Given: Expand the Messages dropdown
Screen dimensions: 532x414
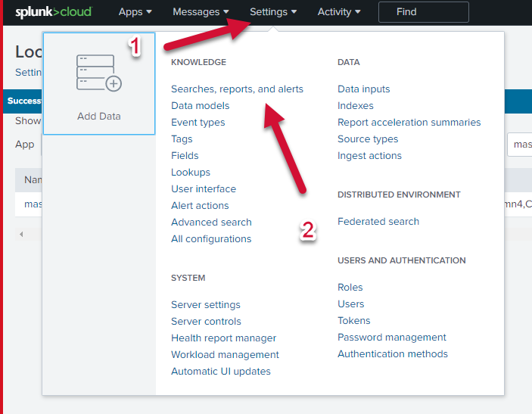Looking at the screenshot, I should (x=201, y=12).
